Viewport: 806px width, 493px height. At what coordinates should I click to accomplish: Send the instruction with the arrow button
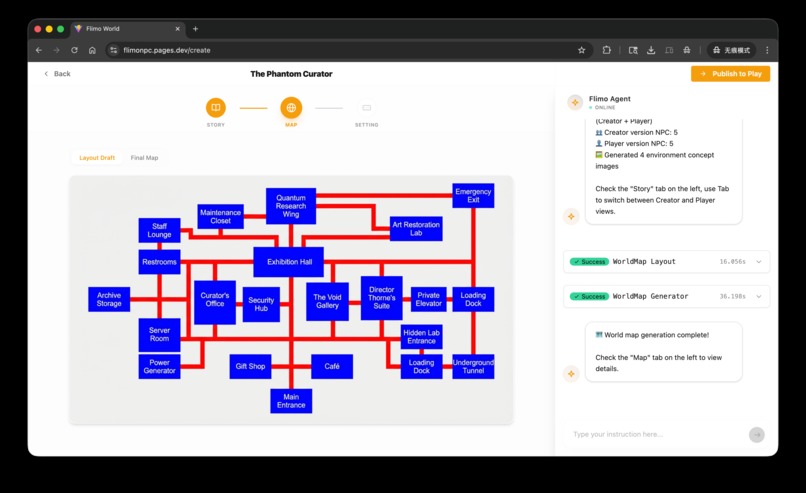pos(756,434)
